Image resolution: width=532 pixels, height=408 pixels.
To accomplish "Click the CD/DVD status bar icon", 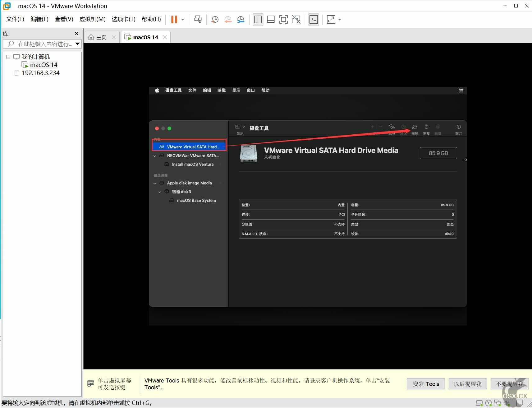I will [488, 403].
